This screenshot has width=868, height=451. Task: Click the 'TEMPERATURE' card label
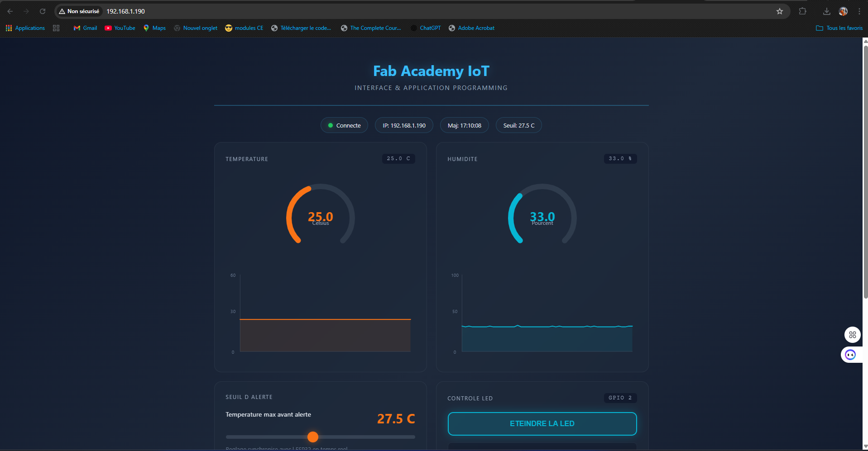tap(247, 159)
